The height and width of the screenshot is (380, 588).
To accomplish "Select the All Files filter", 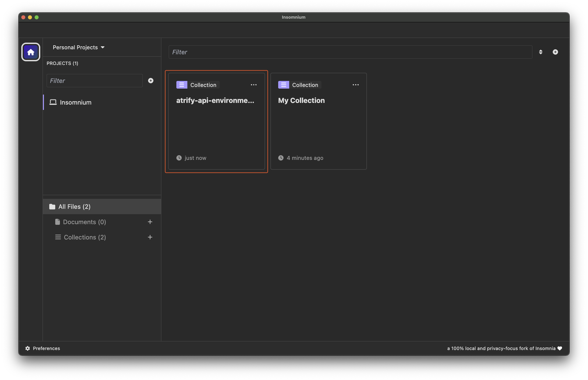I will [x=75, y=207].
